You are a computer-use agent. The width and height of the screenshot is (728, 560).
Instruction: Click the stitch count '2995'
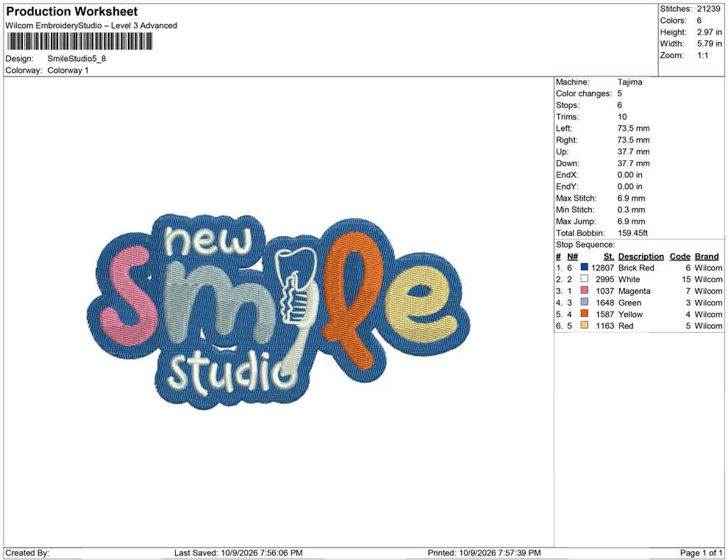coord(604,279)
